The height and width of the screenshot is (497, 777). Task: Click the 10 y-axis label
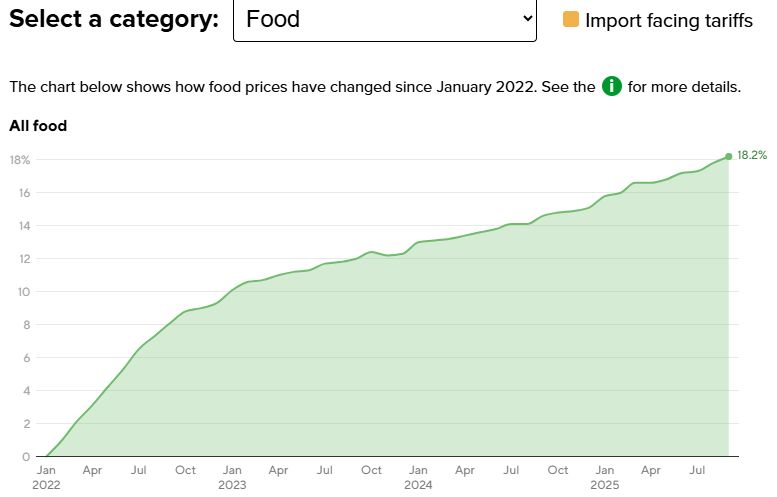coord(23,292)
